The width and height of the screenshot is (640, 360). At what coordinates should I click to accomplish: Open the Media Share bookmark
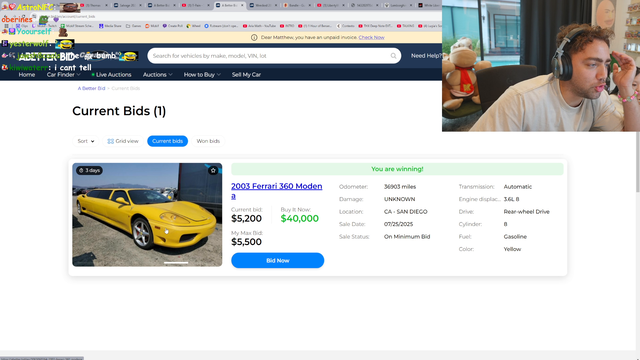click(x=110, y=26)
